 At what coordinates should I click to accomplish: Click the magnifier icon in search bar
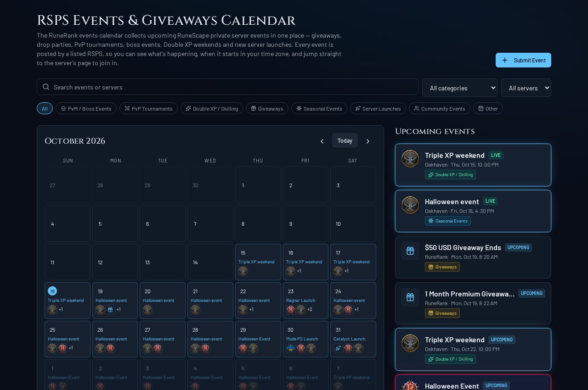point(46,87)
